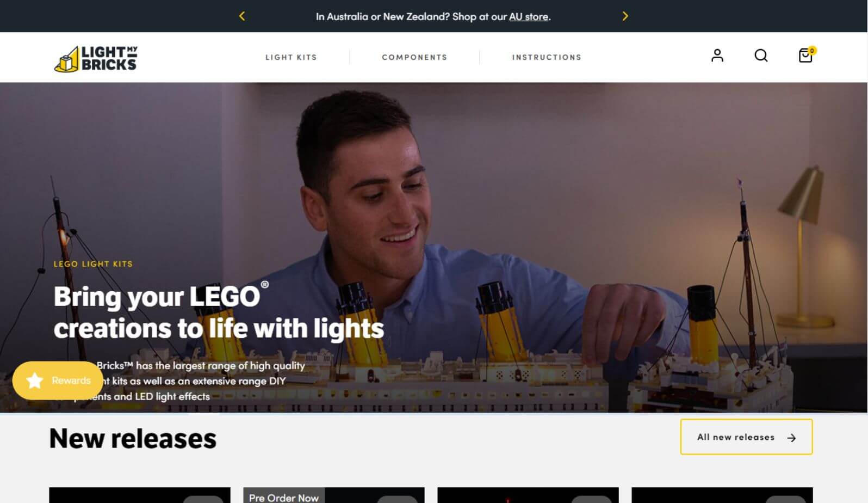Viewport: 868px width, 503px height.
Task: Show previous announcement with left arrow
Action: pos(242,16)
